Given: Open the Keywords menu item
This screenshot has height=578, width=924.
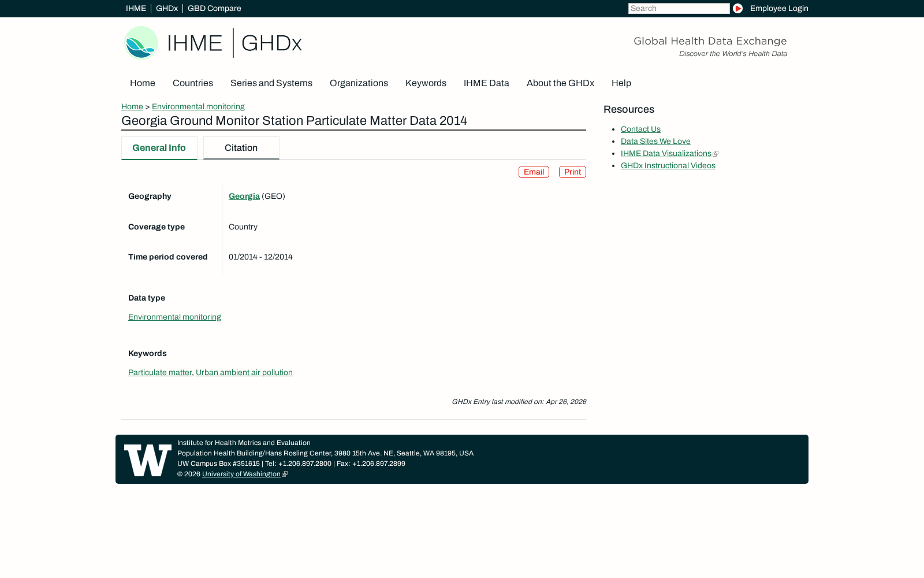Looking at the screenshot, I should point(426,83).
